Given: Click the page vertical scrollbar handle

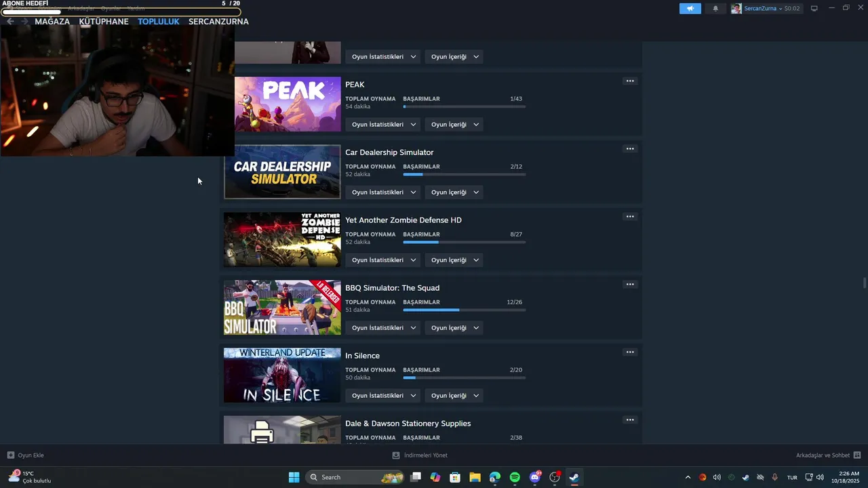Looking at the screenshot, I should (x=865, y=283).
